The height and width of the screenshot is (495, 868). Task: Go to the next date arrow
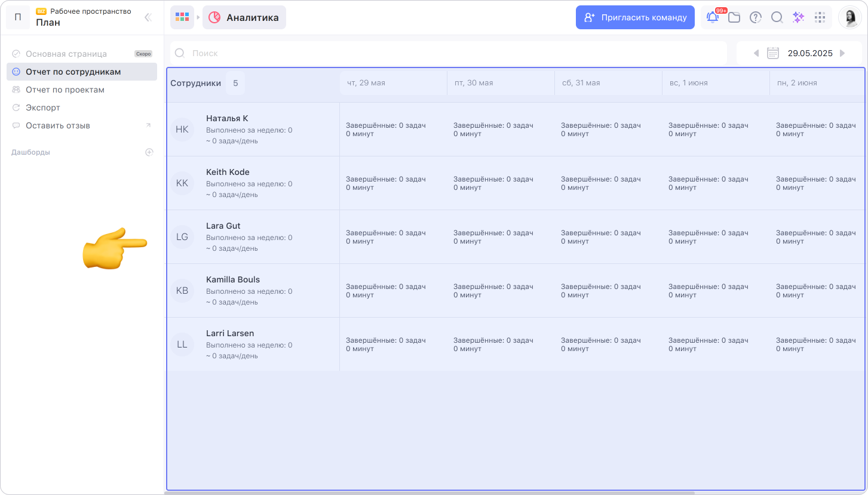842,53
